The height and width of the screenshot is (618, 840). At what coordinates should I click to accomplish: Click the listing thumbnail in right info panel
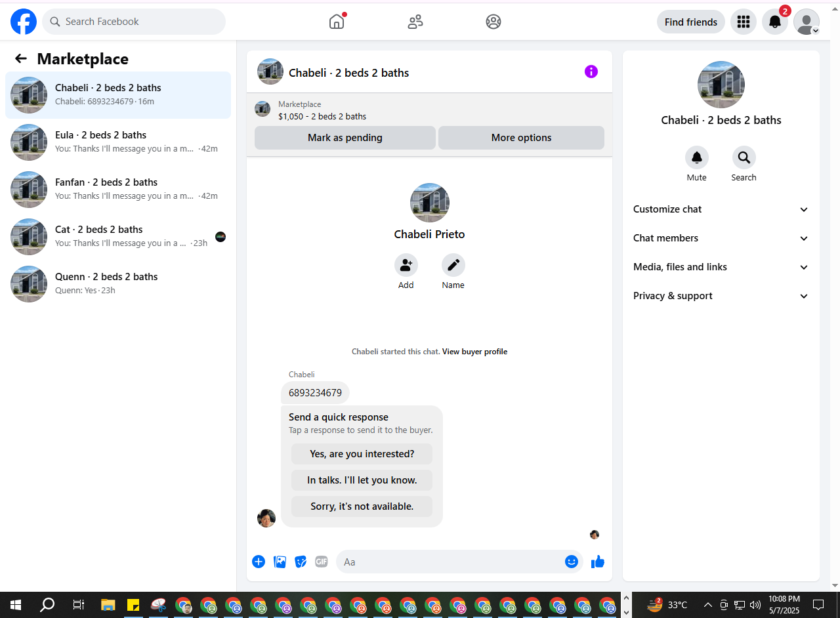click(x=721, y=85)
